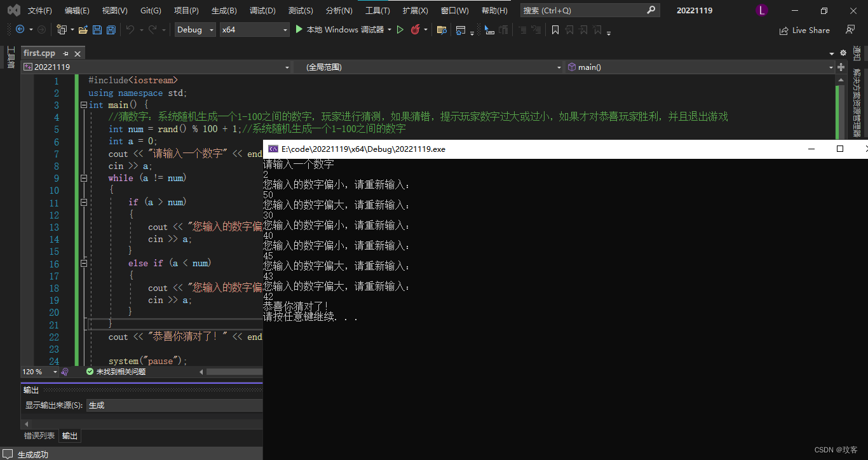Start the 本地 Windows 调试器
The height and width of the screenshot is (460, 868).
[x=340, y=30]
